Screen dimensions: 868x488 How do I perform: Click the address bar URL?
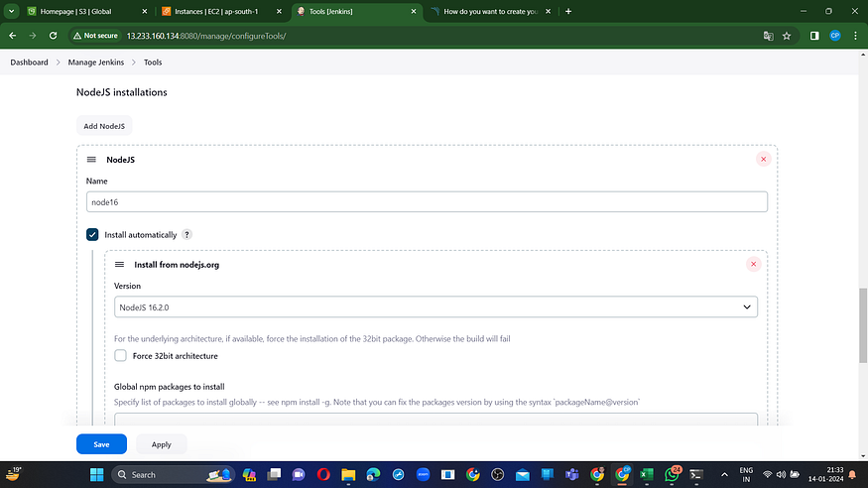point(206,36)
